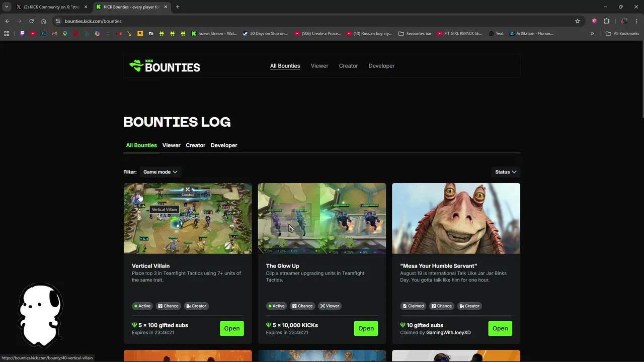The width and height of the screenshot is (644, 362).
Task: Open the FIT GIRL REPACK bookmark
Action: click(x=459, y=34)
